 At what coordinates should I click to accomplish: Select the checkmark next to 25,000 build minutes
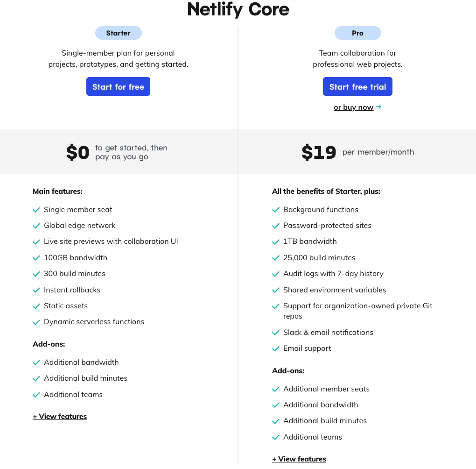pos(276,258)
